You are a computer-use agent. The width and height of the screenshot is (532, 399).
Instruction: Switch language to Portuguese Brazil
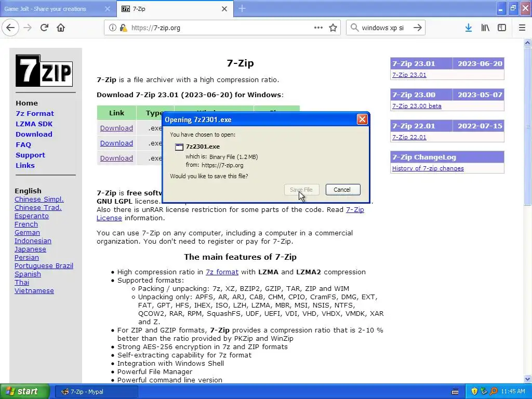click(x=44, y=265)
